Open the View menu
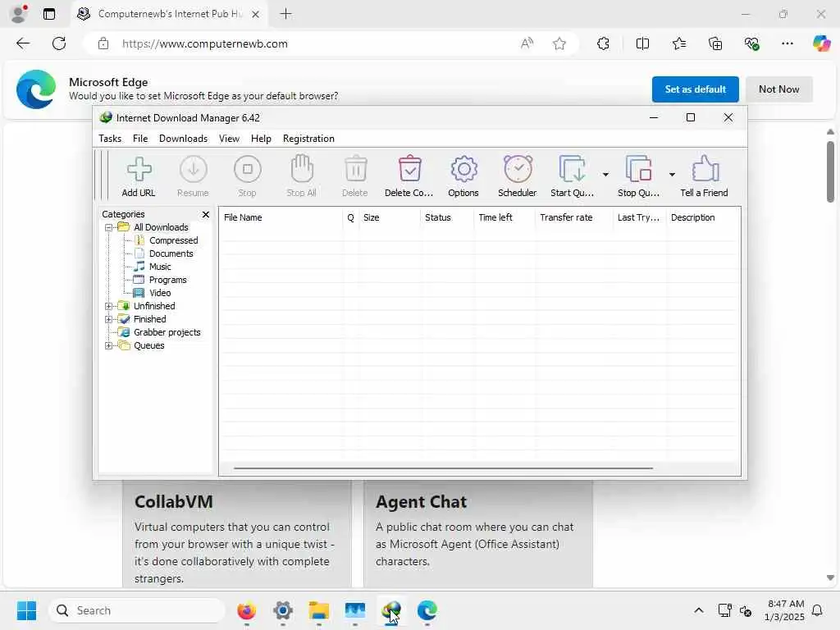The height and width of the screenshot is (630, 840). [229, 138]
